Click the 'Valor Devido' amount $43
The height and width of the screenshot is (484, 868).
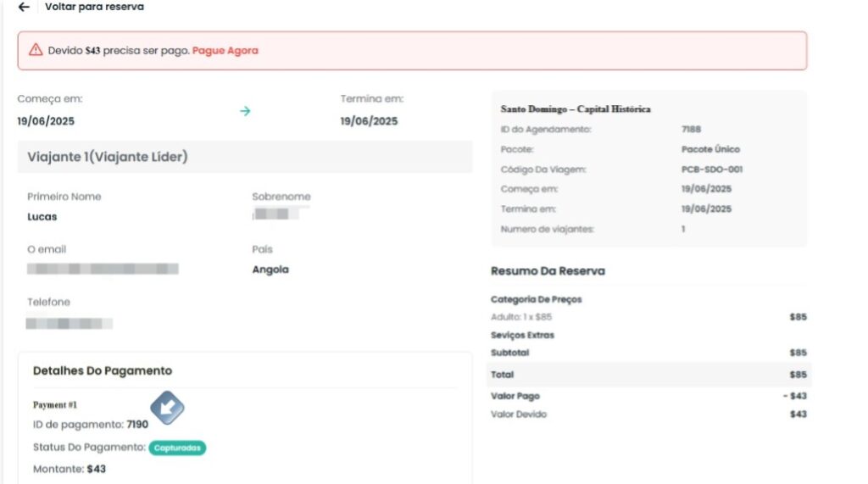(x=798, y=414)
